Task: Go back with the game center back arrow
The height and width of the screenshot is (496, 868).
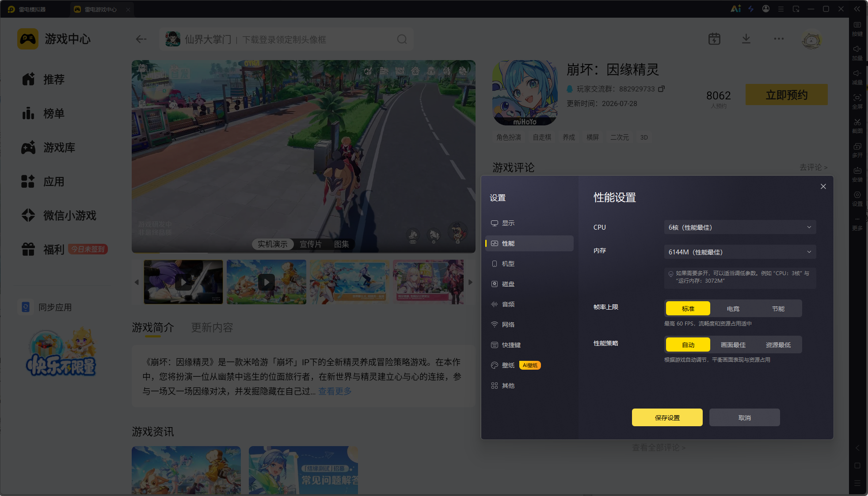Action: tap(141, 39)
